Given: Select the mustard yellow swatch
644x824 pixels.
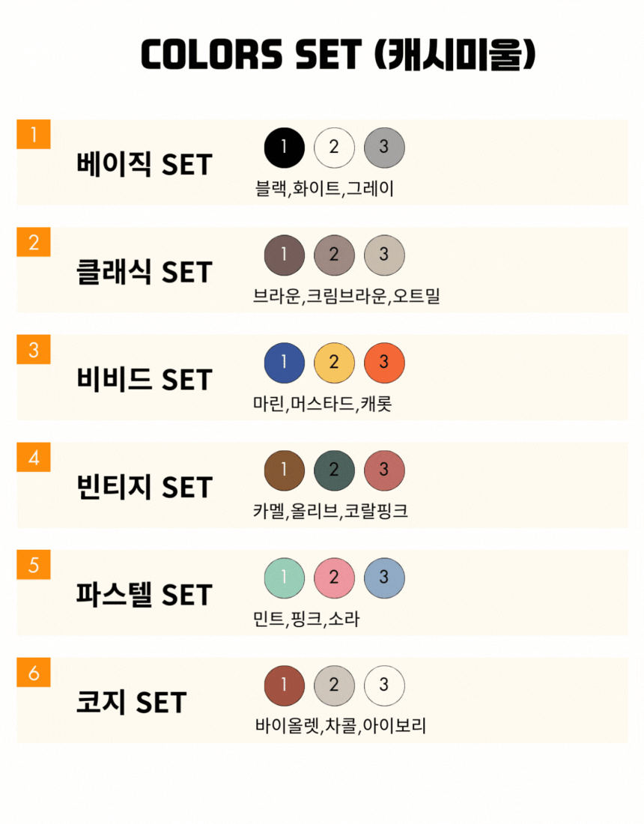Looking at the screenshot, I should [334, 363].
